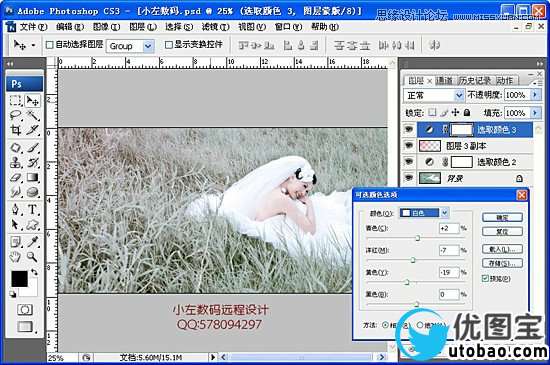This screenshot has height=365, width=550.
Task: Click the 载入 button in dialog
Action: [x=502, y=249]
